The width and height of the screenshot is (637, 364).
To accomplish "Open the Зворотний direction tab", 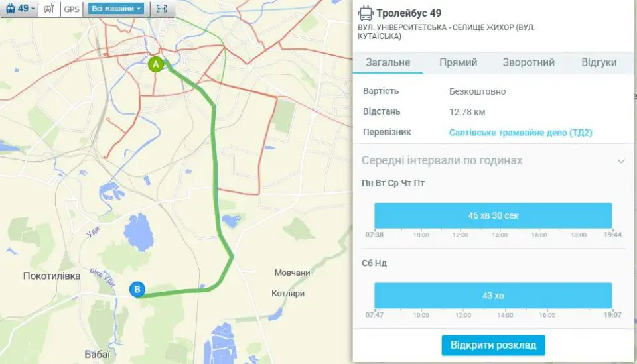I will click(529, 62).
